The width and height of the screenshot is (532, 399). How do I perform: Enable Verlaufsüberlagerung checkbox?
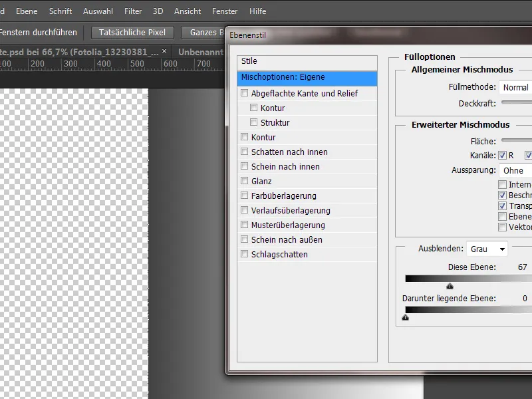click(x=244, y=210)
